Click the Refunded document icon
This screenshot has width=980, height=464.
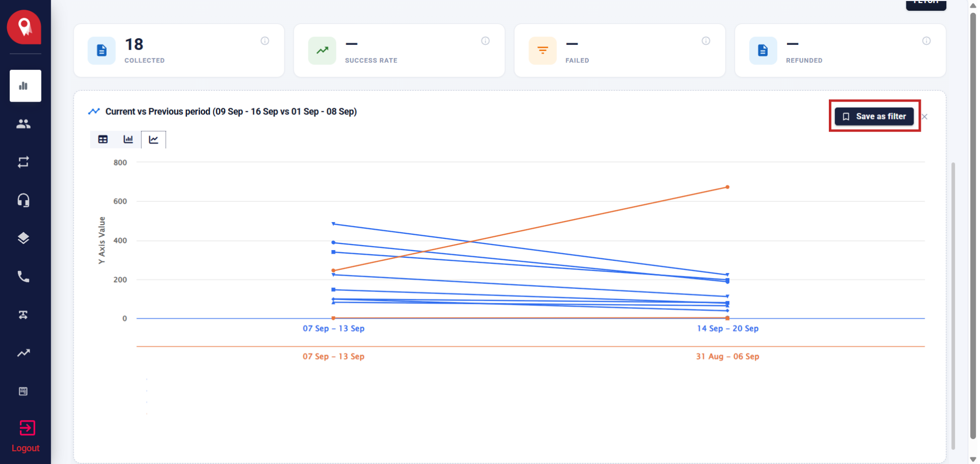763,51
